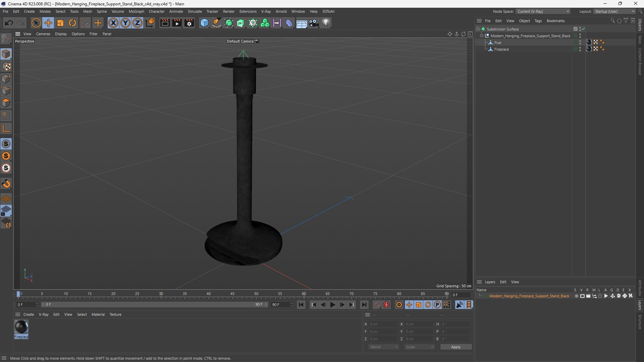This screenshot has height=362, width=644.
Task: Jump to the end of animation
Action: [364, 305]
